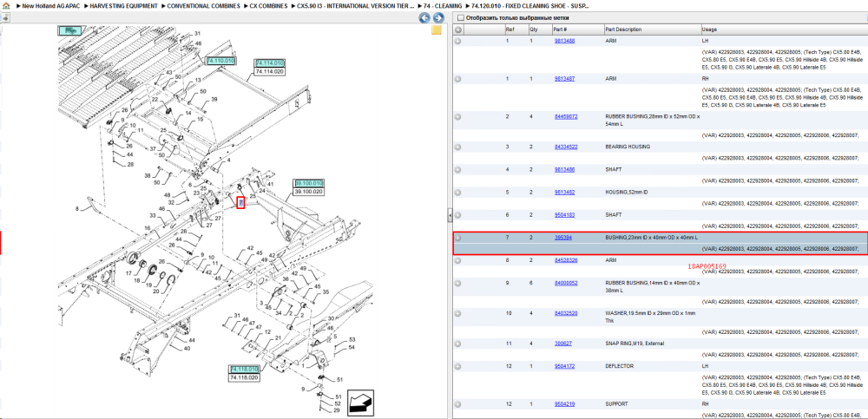Go forward with the blue right arrow
Image resolution: width=868 pixels, height=419 pixels.
tap(437, 18)
